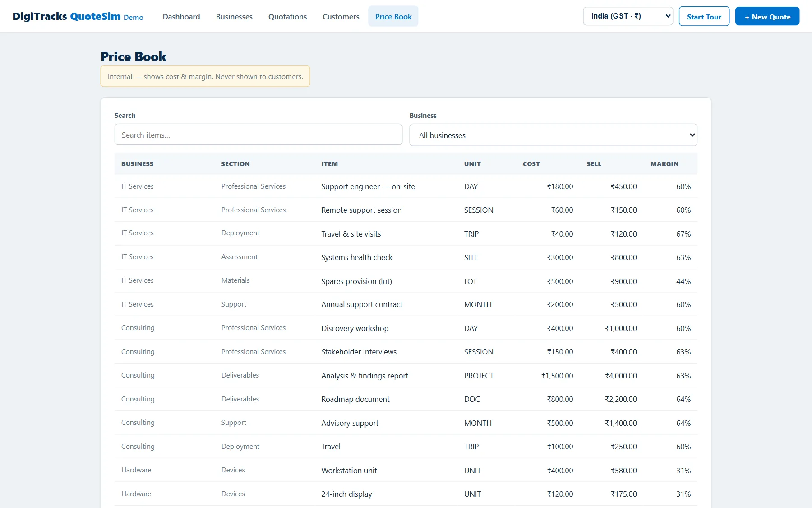Click the Advisory support item
The width and height of the screenshot is (812, 508).
pos(350,423)
